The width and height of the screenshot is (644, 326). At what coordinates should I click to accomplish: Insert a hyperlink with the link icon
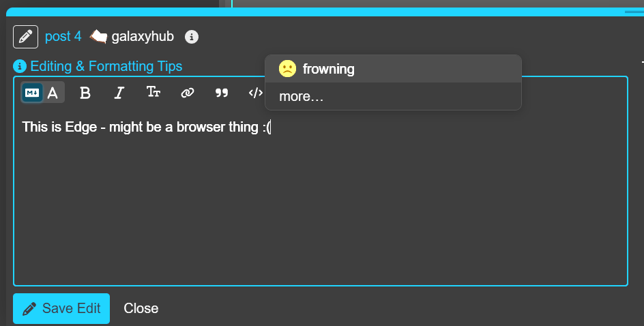pyautogui.click(x=188, y=93)
